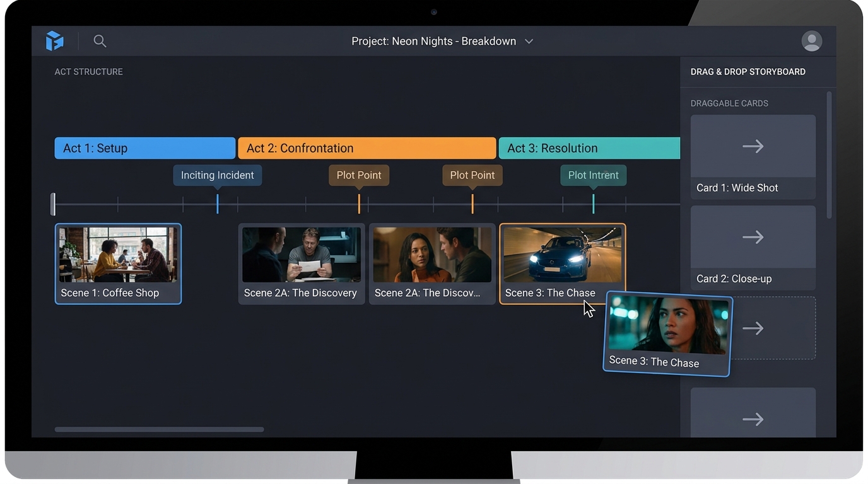Click the arrow in the dashed placeholder card
Screen dimensions: 868x484
[x=753, y=328]
